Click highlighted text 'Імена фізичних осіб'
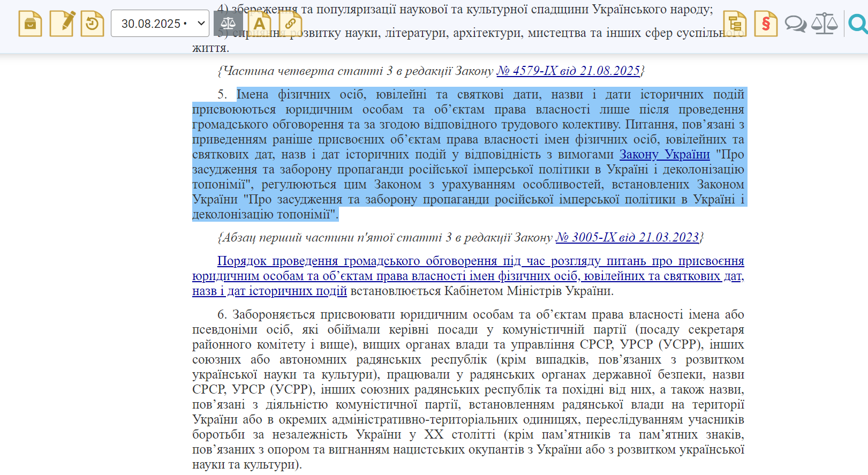 click(301, 94)
